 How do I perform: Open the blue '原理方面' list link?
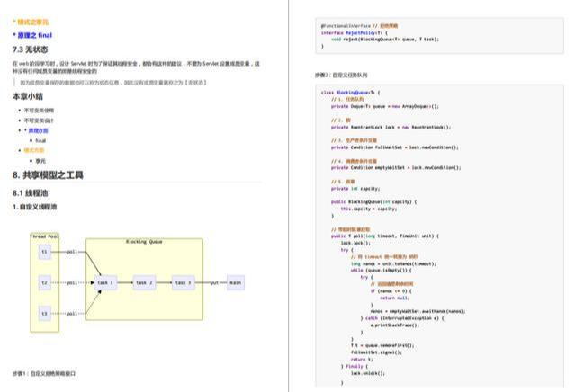36,130
